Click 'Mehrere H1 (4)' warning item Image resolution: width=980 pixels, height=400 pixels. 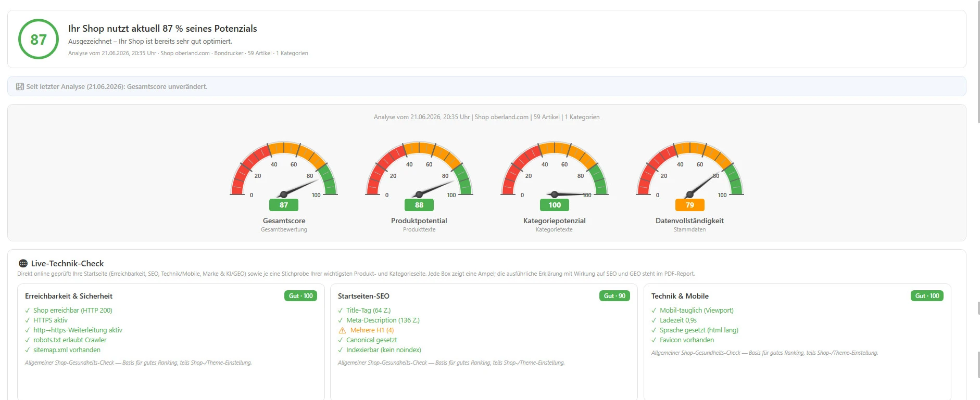tap(372, 330)
